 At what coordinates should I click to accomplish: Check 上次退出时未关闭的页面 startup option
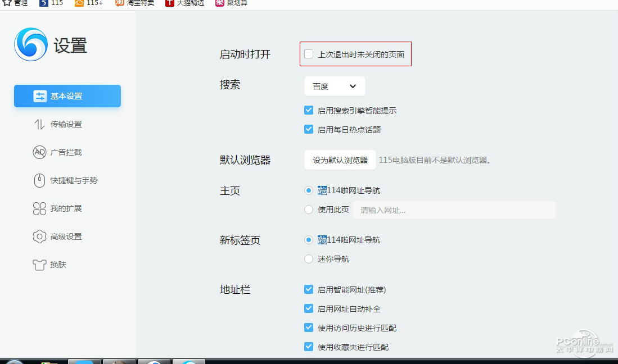point(309,54)
